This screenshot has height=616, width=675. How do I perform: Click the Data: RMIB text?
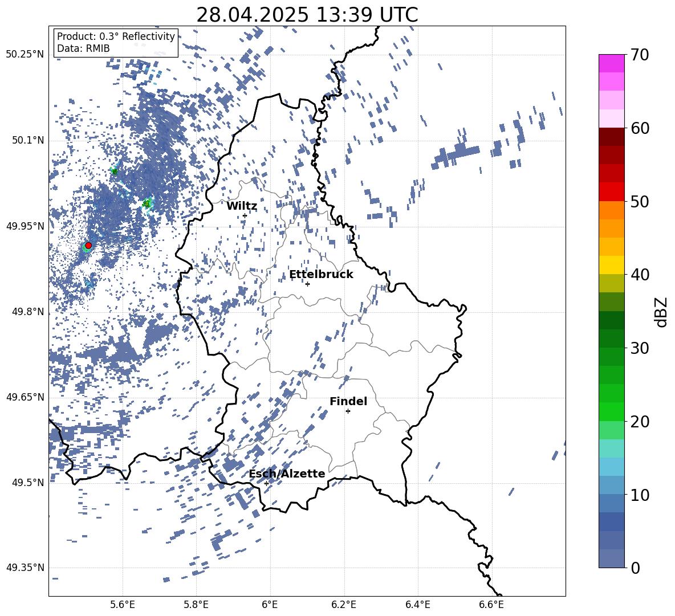[83, 48]
